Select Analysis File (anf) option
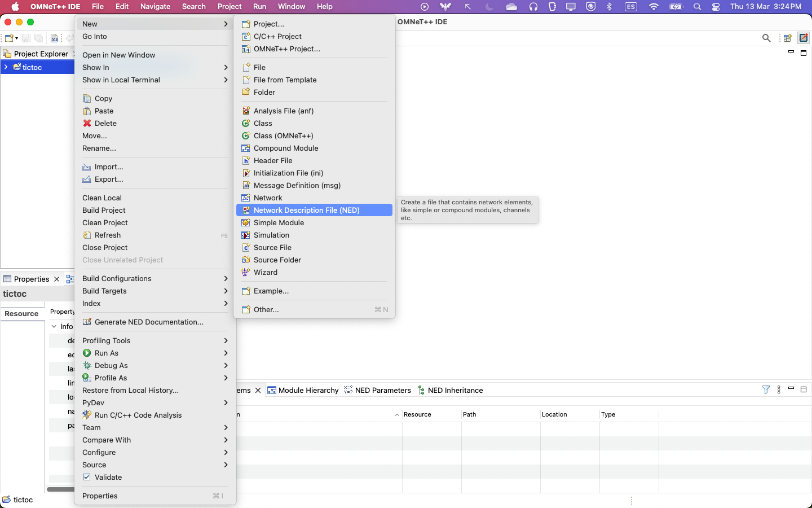Viewport: 812px width, 508px height. point(314,111)
